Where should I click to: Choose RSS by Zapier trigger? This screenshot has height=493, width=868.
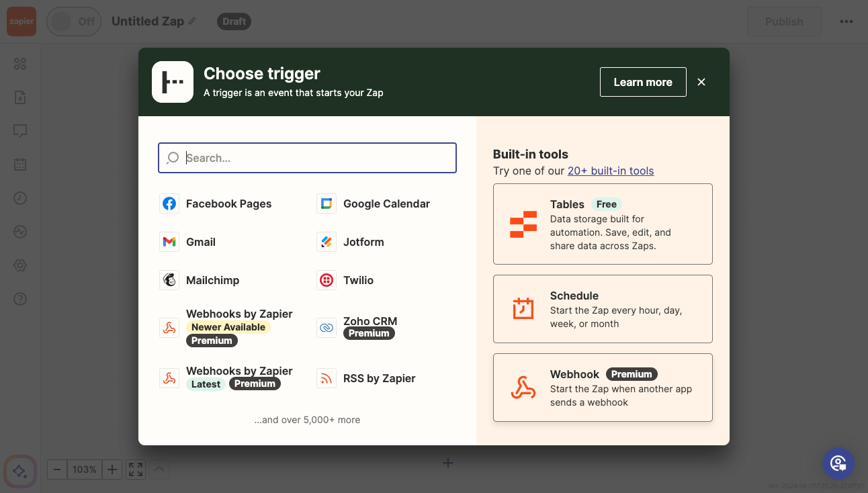click(366, 378)
